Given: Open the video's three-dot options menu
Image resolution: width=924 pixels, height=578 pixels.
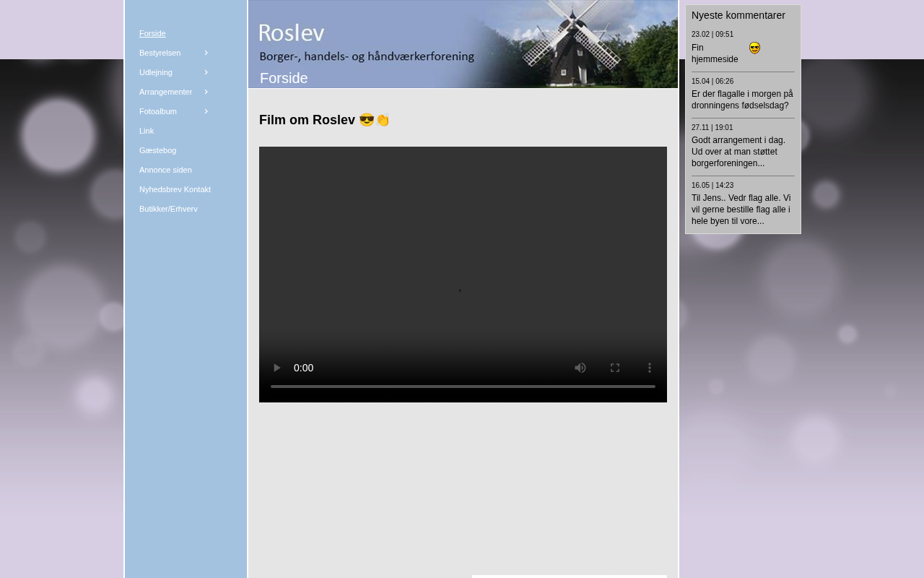Looking at the screenshot, I should (x=650, y=368).
